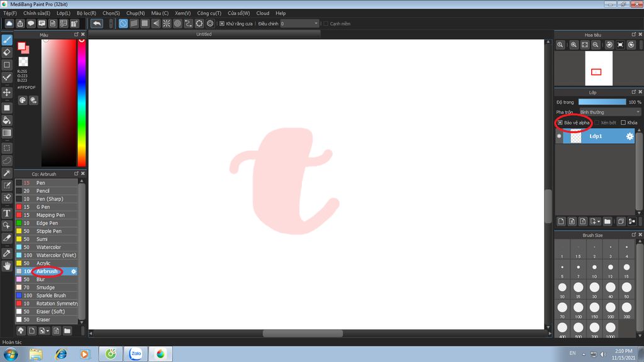Viewport: 644px width, 362px height.
Task: Open the Tệp(F) menu
Action: click(x=10, y=13)
